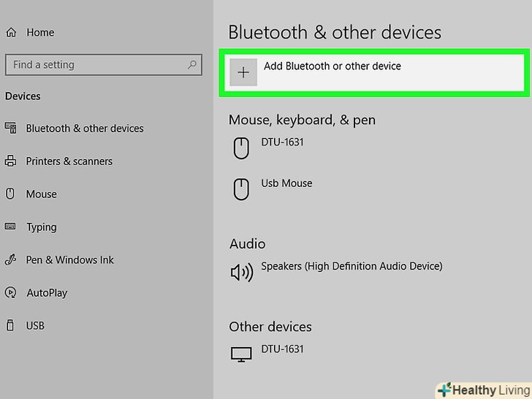Screen dimensions: 532x399
Task: Select the Usb Mouse device
Action: point(286,183)
